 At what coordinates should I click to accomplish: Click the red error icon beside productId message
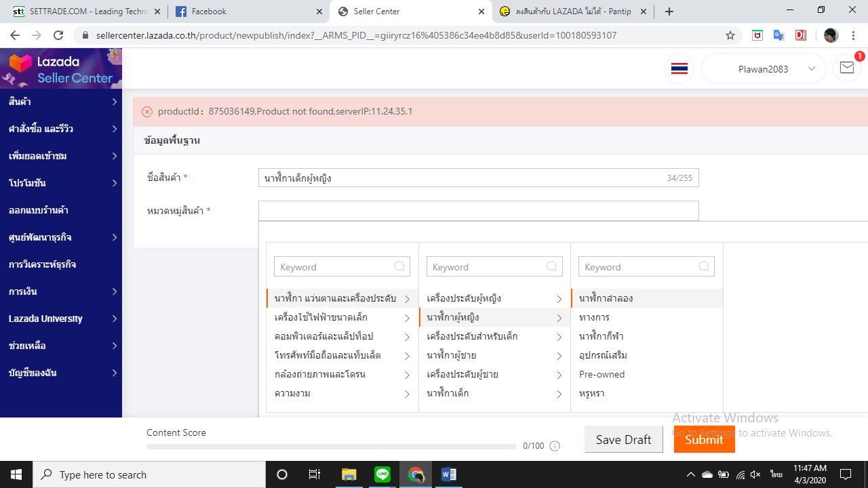(x=147, y=111)
